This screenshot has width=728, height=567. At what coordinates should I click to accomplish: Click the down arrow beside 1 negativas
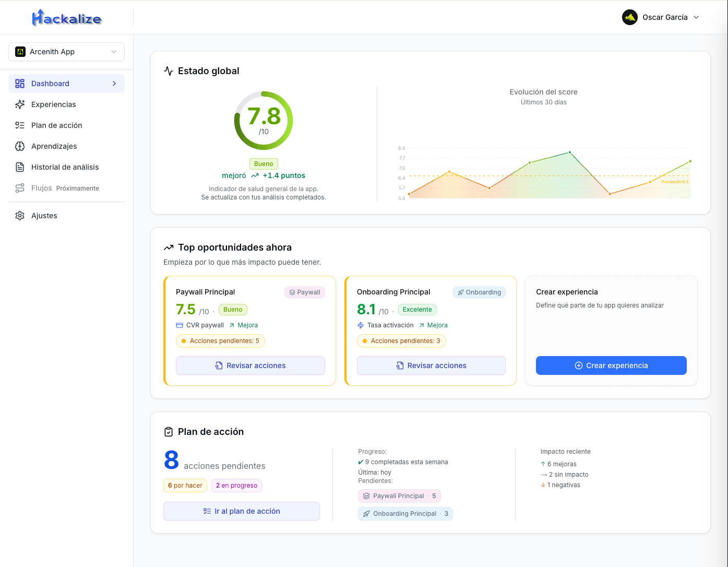click(543, 485)
